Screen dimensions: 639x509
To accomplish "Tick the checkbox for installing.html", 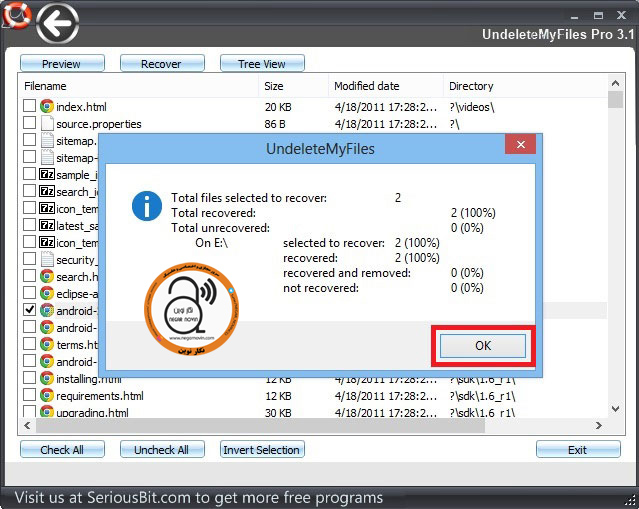I will [29, 377].
